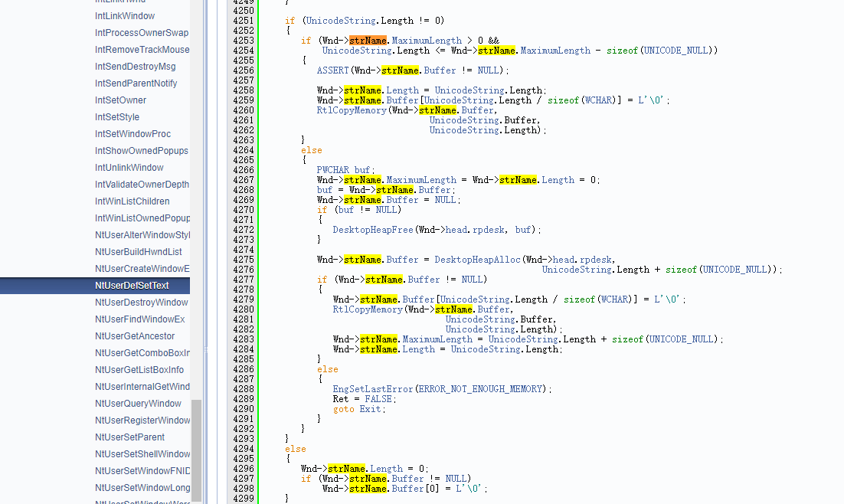Jump to IntUnlinkWindow function
Viewport: 844px width, 504px height.
coord(129,168)
